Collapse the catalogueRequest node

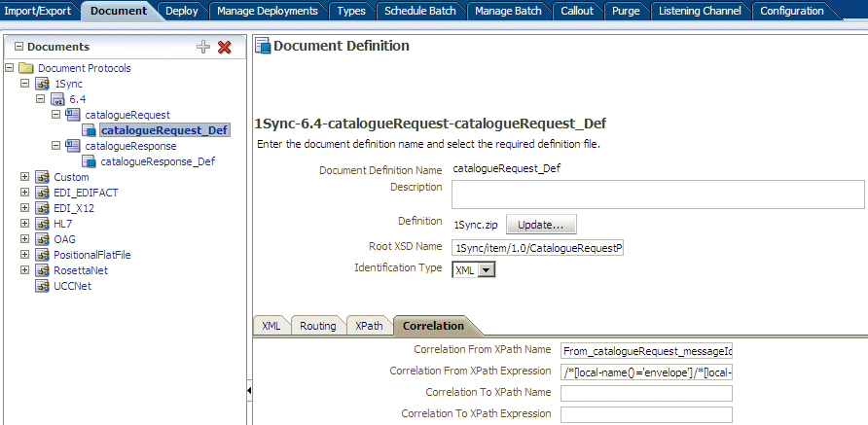point(55,114)
